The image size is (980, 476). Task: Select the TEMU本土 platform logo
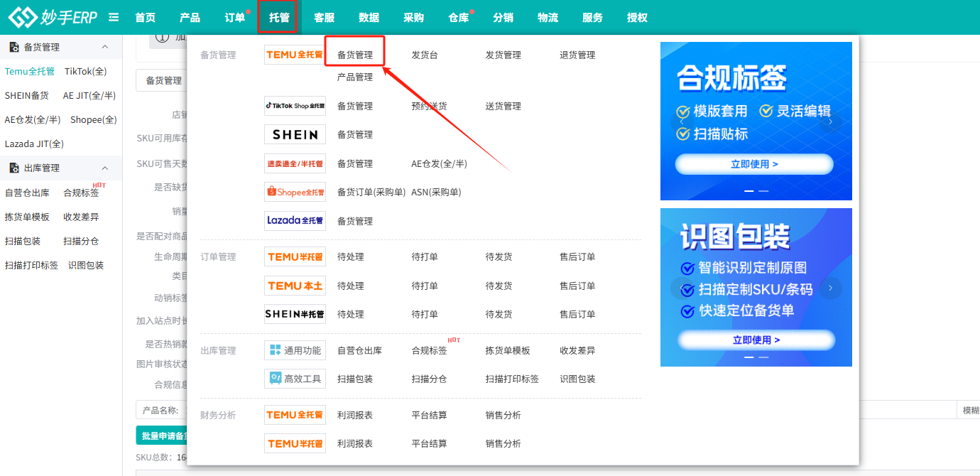[x=295, y=285]
